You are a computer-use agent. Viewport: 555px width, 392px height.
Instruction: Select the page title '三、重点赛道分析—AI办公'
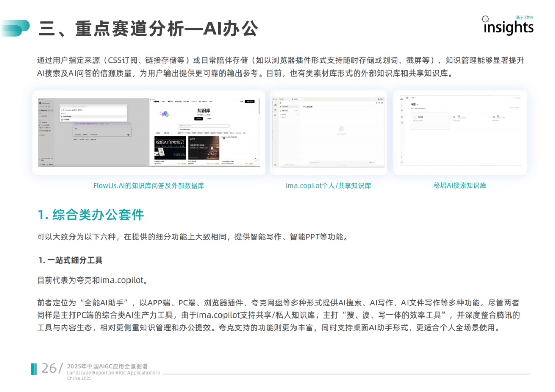(149, 29)
